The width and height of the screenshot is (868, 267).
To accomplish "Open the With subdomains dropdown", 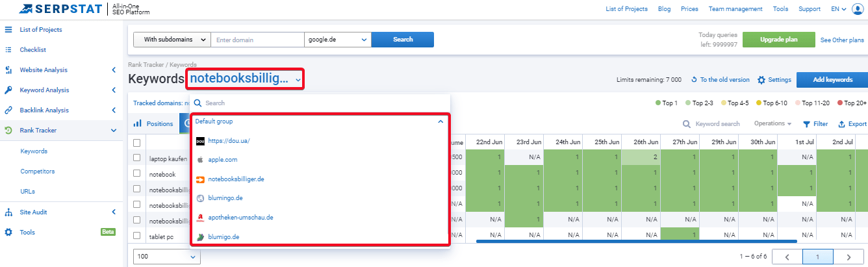I will tap(172, 40).
